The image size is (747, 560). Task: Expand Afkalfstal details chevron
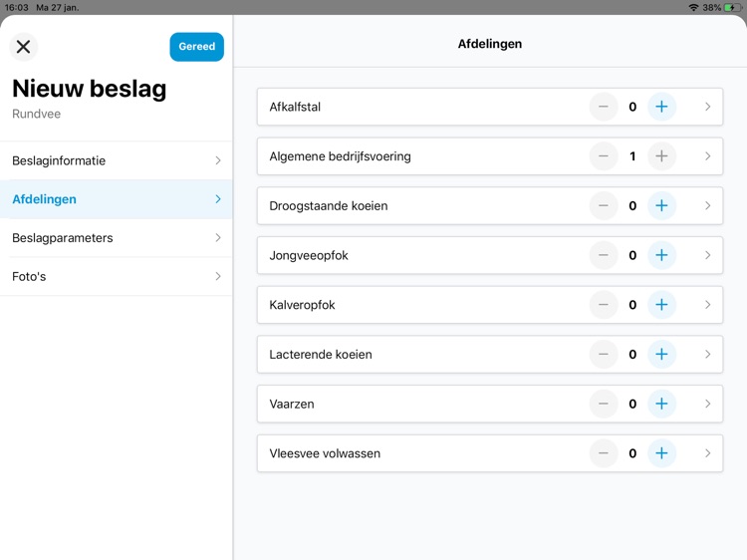point(707,107)
